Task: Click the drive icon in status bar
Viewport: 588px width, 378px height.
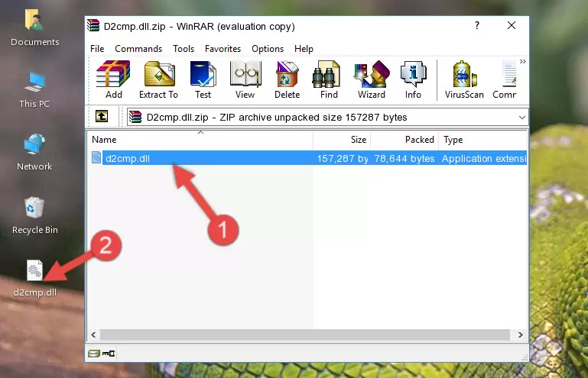Action: (x=94, y=354)
